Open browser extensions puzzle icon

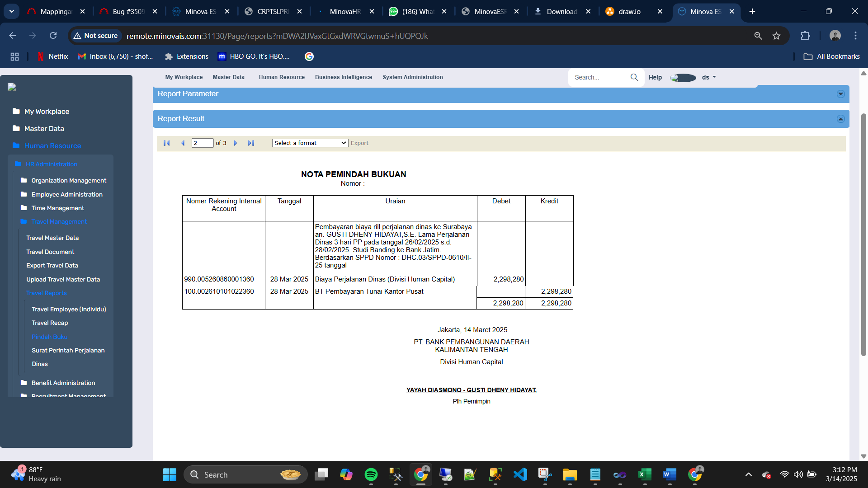[x=805, y=36]
